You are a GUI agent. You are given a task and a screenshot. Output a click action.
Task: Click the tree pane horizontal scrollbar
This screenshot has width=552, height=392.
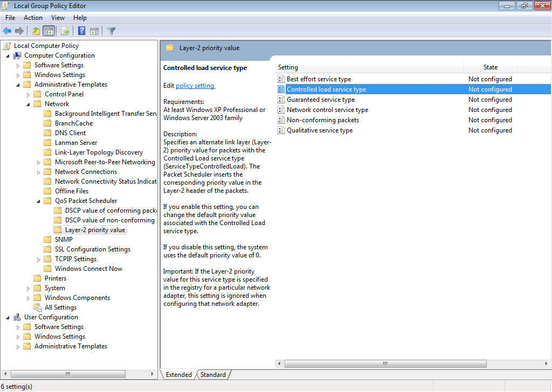pos(67,374)
